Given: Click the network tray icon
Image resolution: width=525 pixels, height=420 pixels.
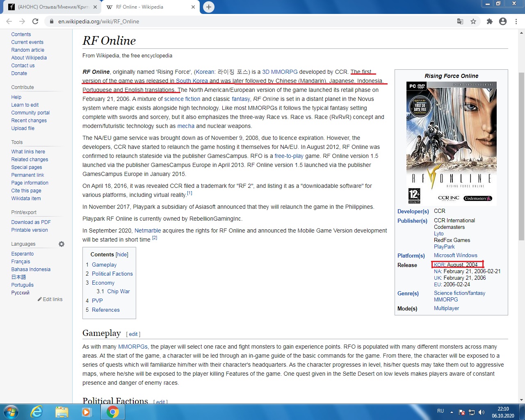Looking at the screenshot, I should 472,412.
